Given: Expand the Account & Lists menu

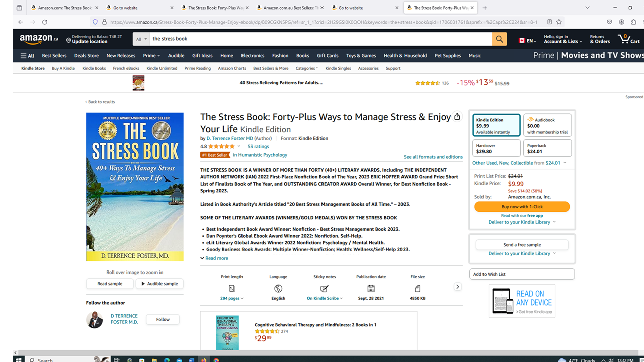Looking at the screenshot, I should (x=563, y=39).
